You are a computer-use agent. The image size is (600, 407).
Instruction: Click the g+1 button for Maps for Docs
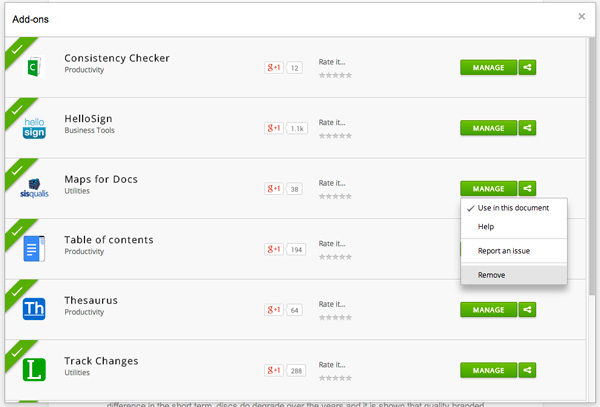(274, 189)
